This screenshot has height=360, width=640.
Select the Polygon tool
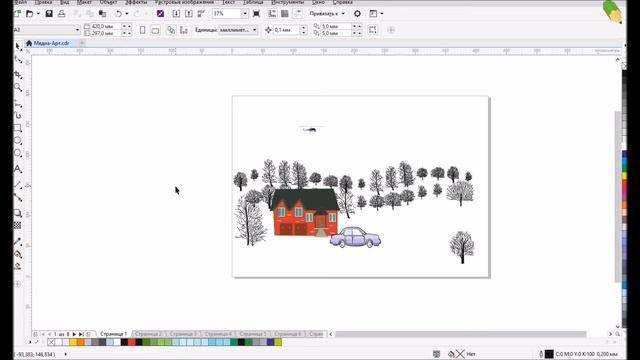click(x=18, y=153)
